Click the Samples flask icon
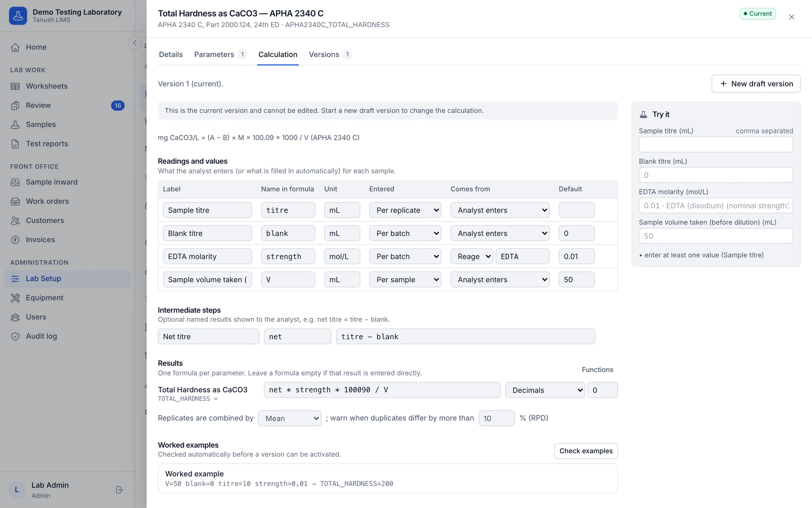The width and height of the screenshot is (812, 508). [15, 124]
